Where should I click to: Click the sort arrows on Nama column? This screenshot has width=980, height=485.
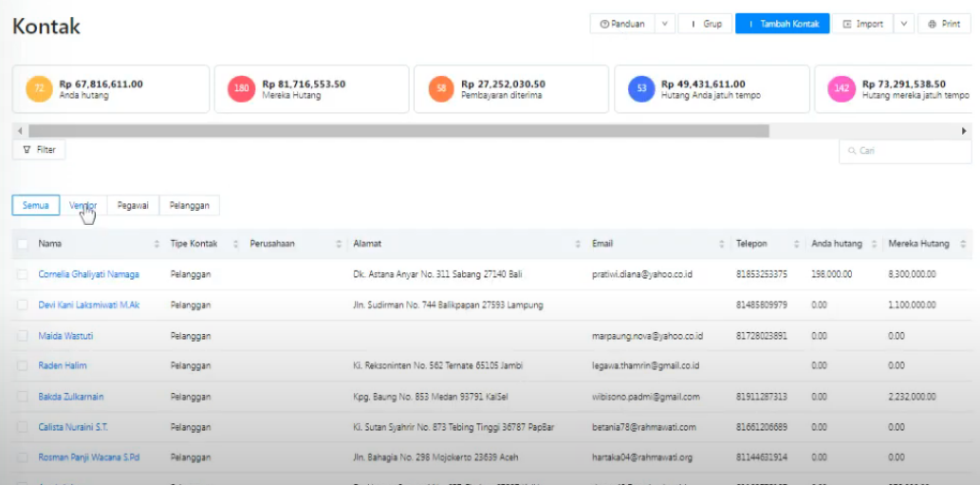point(157,244)
